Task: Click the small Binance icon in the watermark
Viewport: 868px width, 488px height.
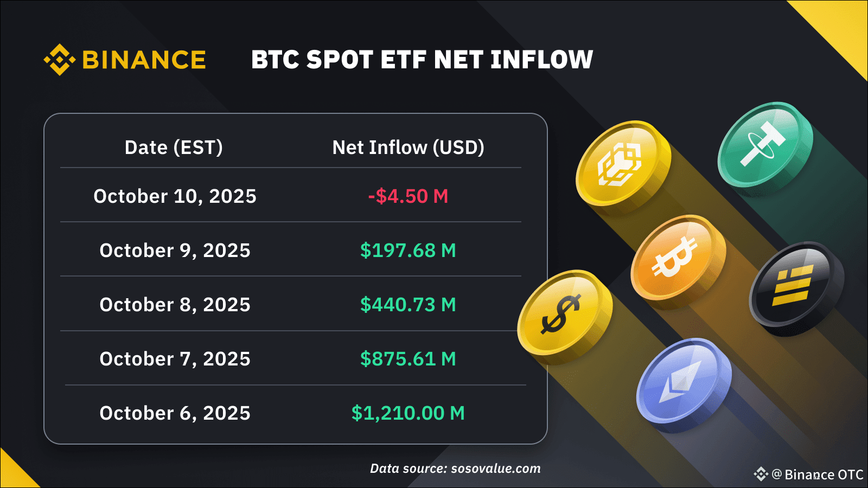Action: [x=761, y=474]
